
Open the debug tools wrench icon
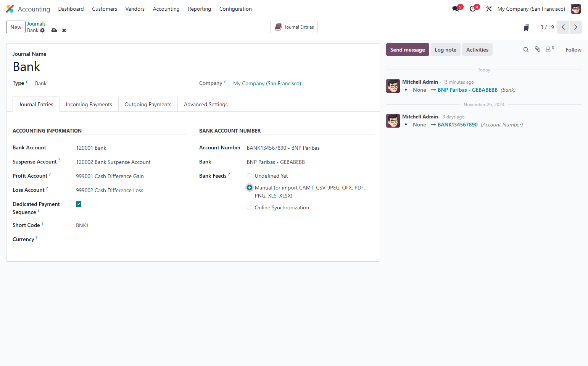(x=489, y=9)
